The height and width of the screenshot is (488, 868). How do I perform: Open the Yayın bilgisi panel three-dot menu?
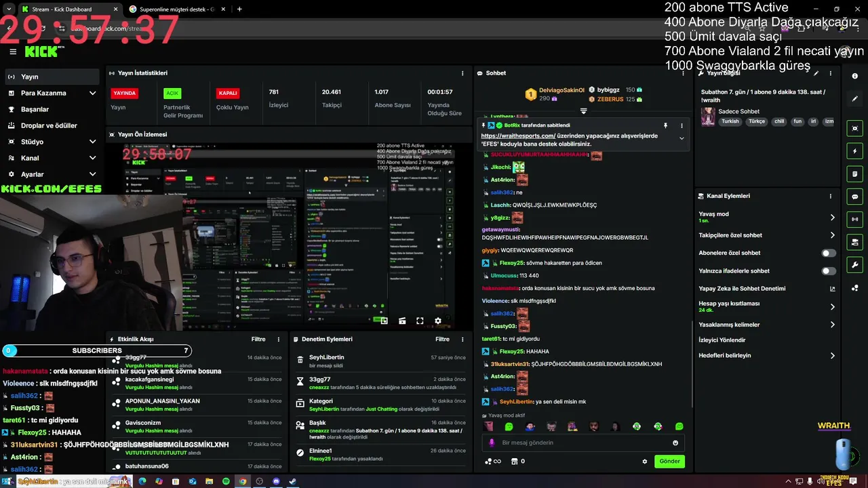click(x=830, y=73)
